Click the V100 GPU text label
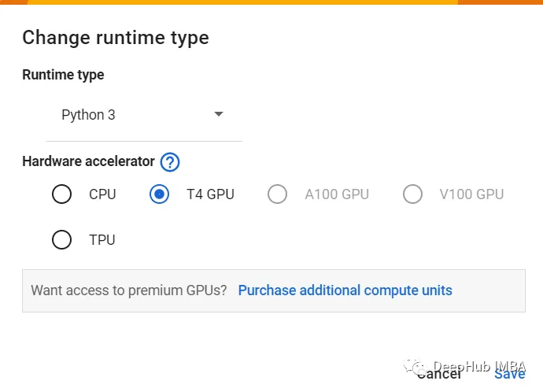The width and height of the screenshot is (543, 392). [471, 194]
